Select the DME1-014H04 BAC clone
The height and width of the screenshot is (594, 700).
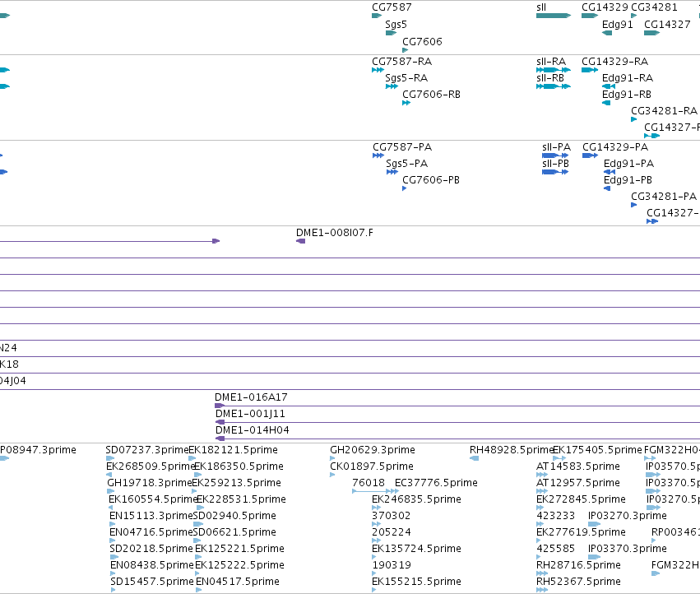[253, 430]
